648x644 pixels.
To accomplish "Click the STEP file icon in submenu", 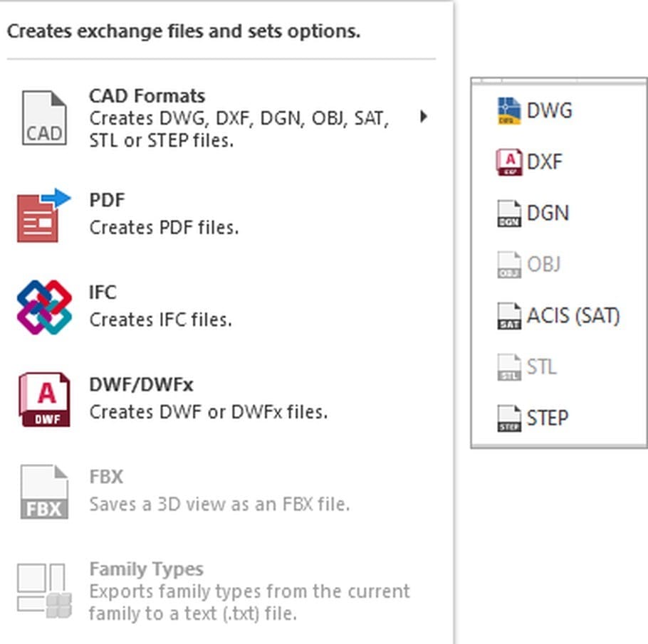I will coord(508,418).
